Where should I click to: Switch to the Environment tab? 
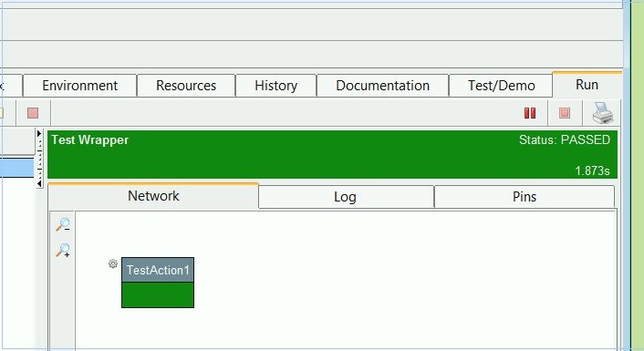79,86
